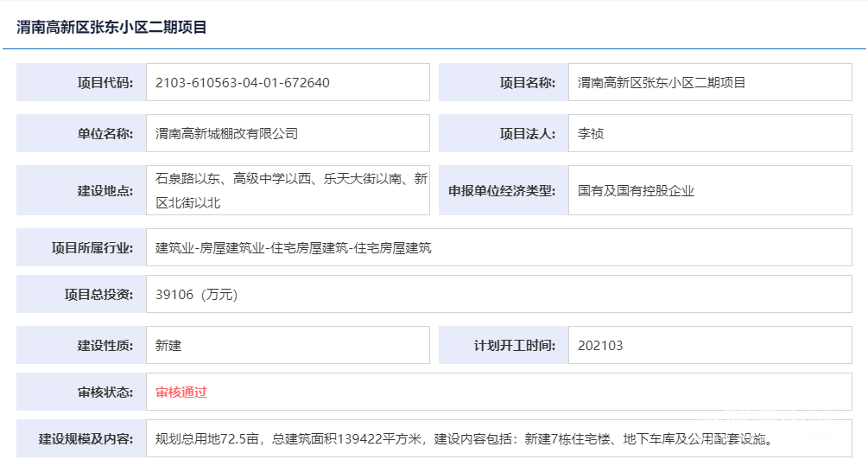Viewport: 868px width, 466px height.
Task: Click the 建设规模及内容 description text
Action: [462, 439]
